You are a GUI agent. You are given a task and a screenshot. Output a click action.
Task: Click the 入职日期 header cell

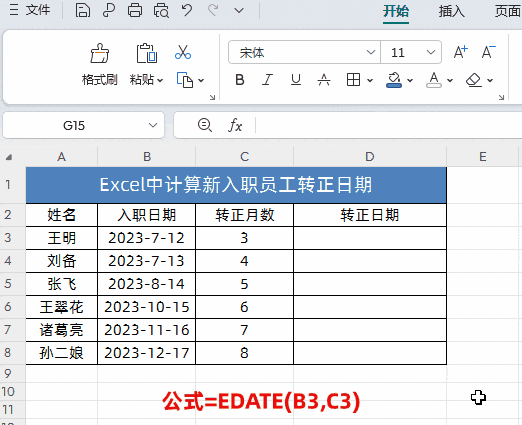point(146,215)
